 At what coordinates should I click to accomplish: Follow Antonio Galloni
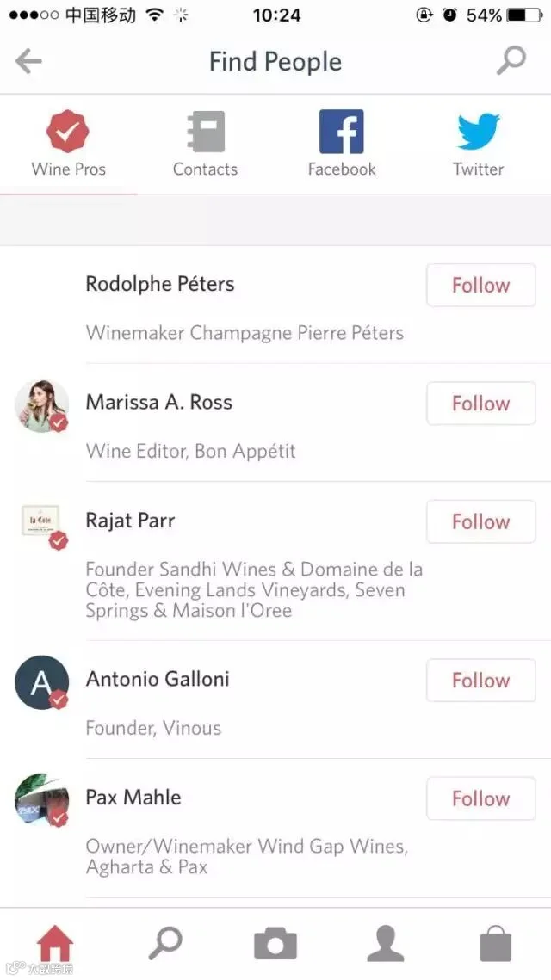pos(480,681)
